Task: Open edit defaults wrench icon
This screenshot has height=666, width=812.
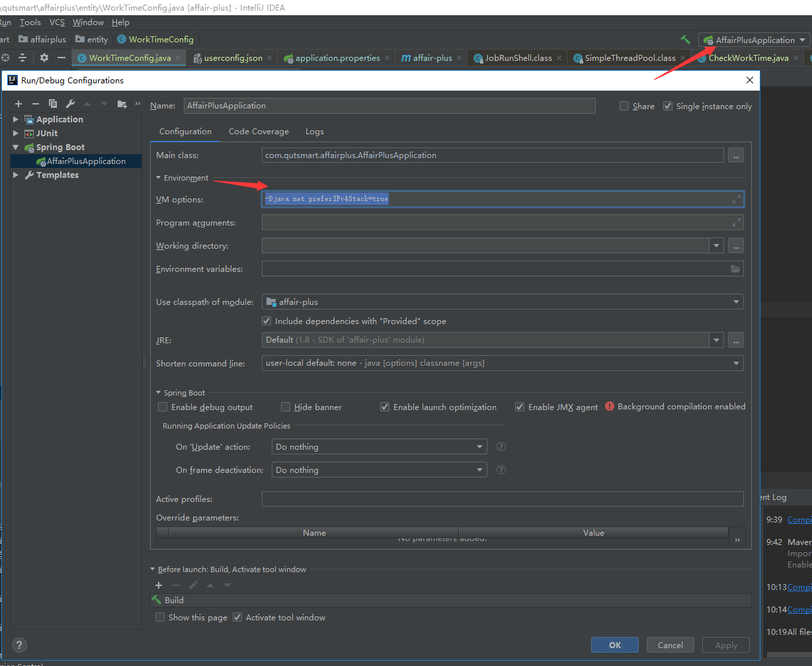Action: click(70, 104)
